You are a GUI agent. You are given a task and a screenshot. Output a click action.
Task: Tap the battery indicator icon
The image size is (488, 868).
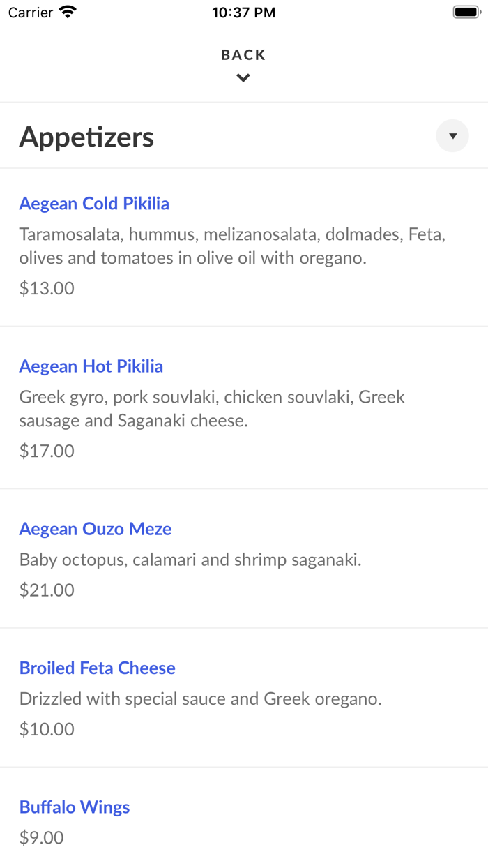(466, 11)
